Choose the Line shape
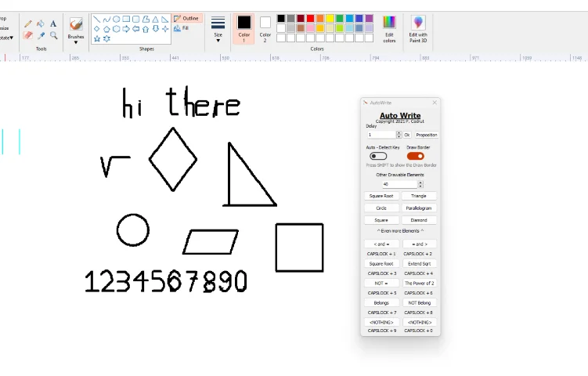588x376 pixels. tap(97, 19)
